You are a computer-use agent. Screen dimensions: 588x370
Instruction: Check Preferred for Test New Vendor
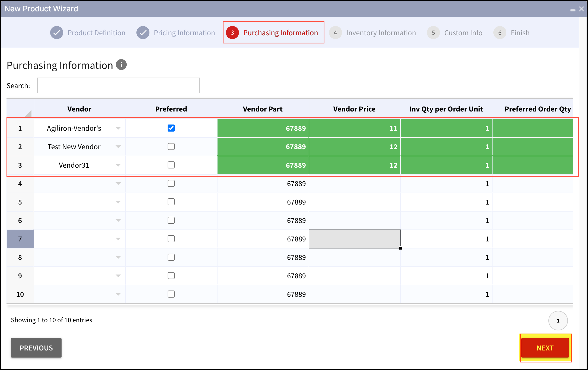[x=171, y=146]
